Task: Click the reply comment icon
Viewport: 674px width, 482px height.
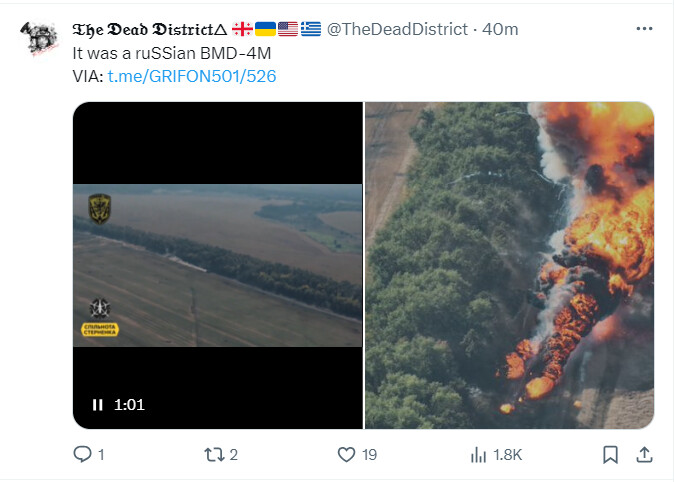Action: point(83,455)
